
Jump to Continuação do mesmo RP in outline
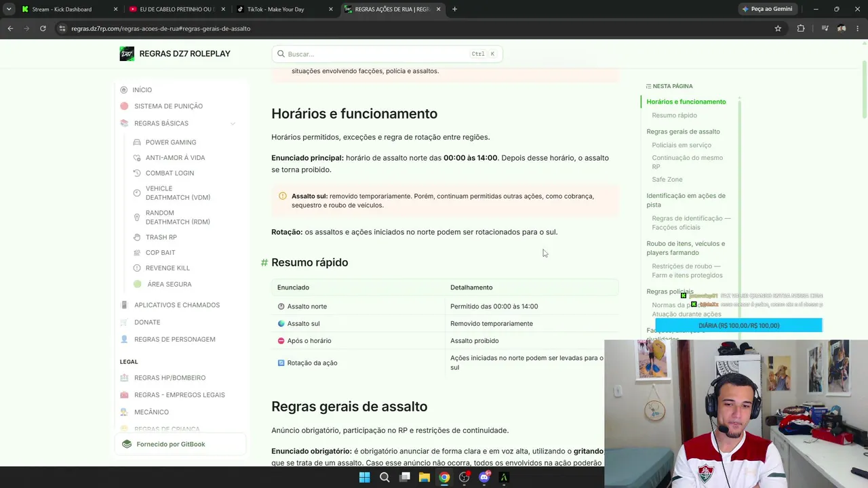tap(687, 162)
